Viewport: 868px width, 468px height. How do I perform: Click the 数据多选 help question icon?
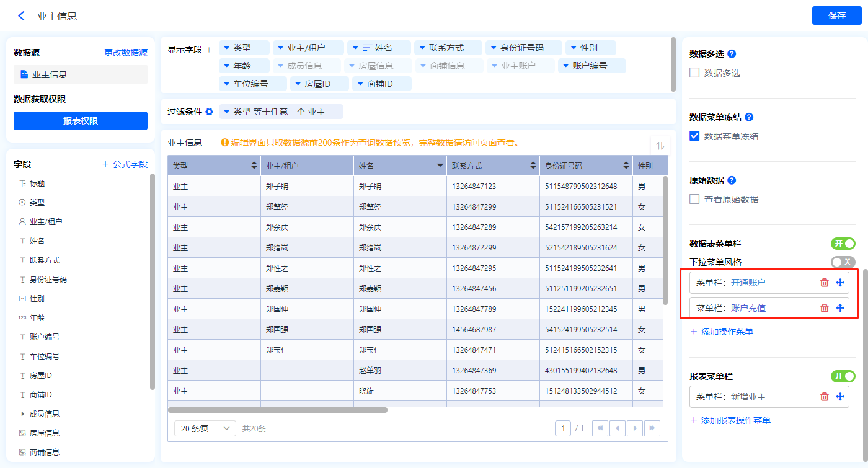[x=732, y=54]
